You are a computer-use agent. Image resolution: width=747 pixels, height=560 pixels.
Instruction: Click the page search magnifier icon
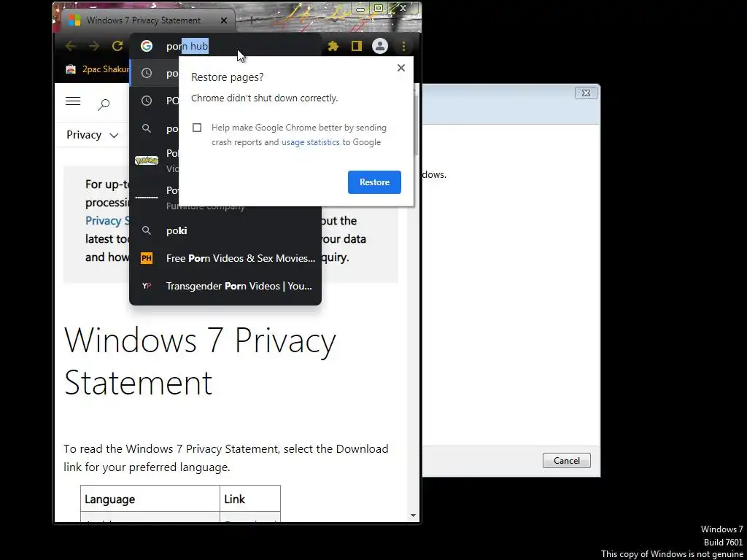[104, 104]
